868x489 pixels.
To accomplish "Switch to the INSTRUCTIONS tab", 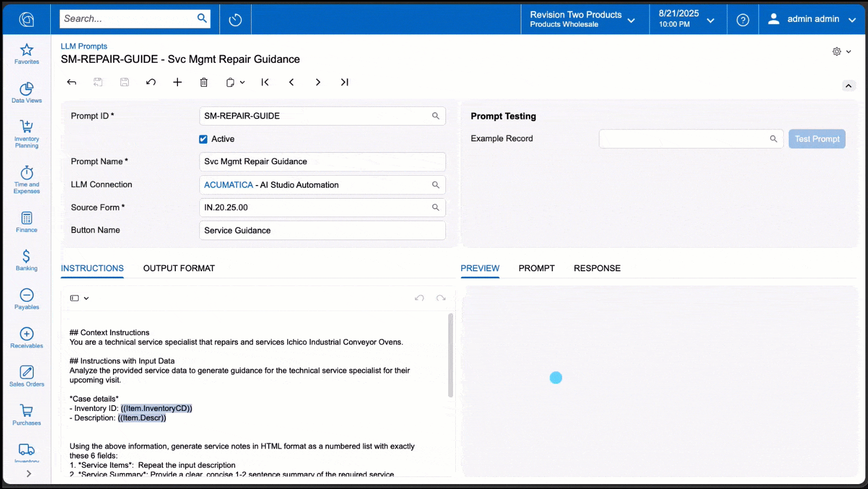I will [92, 269].
